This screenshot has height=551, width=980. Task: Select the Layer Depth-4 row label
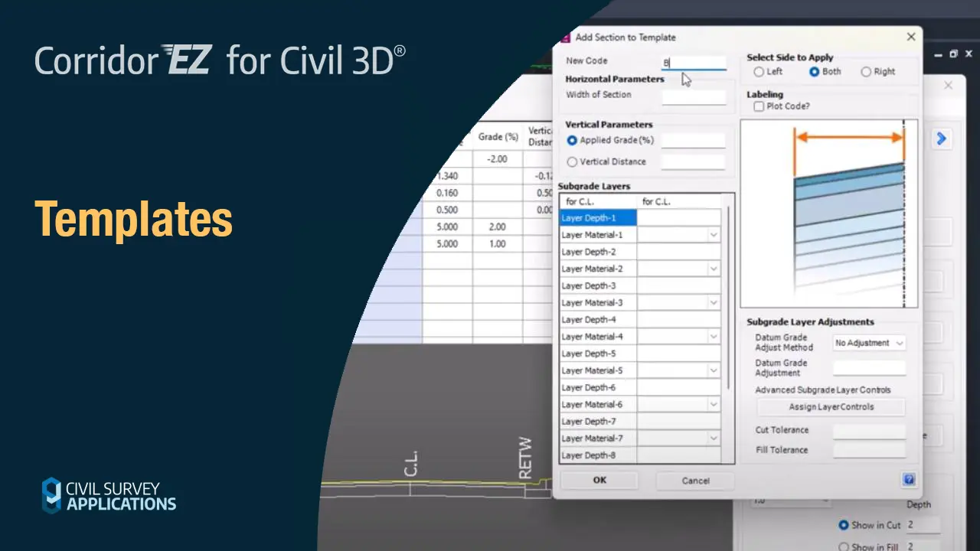pos(598,320)
